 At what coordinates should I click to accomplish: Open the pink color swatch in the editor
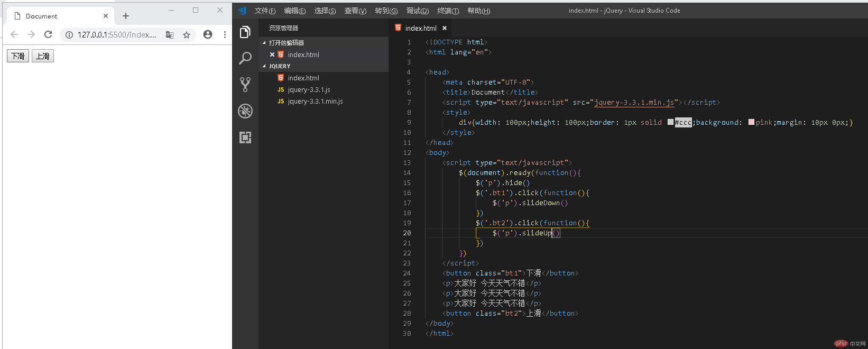(751, 122)
